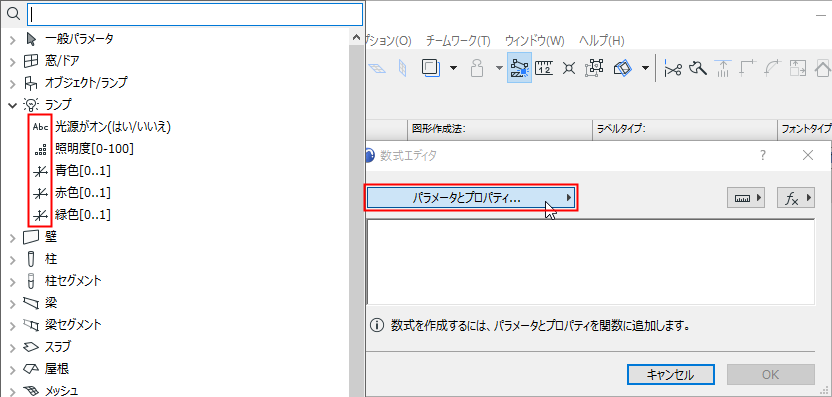Open dropdown arrow beside the cube icon
The height and width of the screenshot is (397, 832).
[645, 68]
